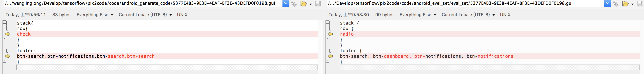Open right pane 'Everything Else' file format dropdown

coord(418,15)
